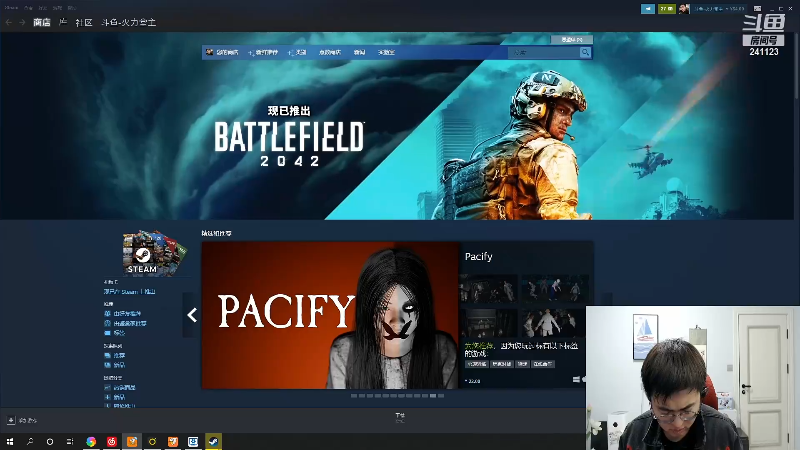Open the 新闻 news link in store nav
Screen dimensions: 800x450
pyautogui.click(x=360, y=52)
